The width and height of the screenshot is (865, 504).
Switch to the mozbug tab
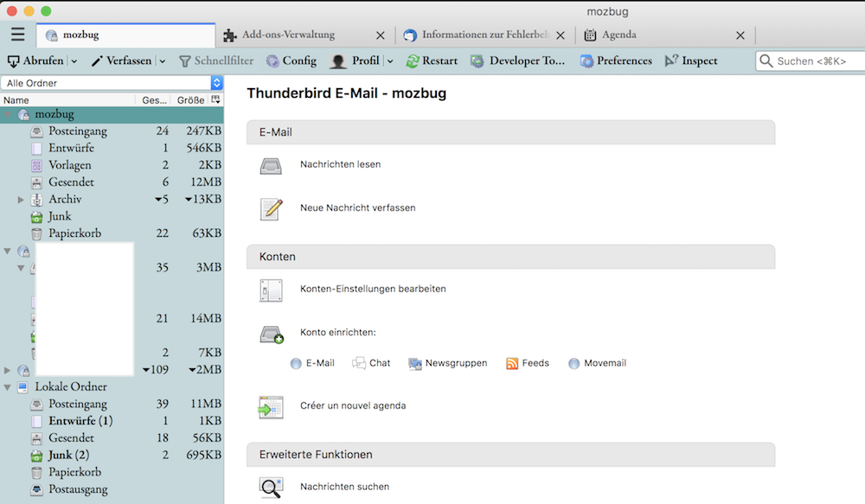pyautogui.click(x=125, y=35)
